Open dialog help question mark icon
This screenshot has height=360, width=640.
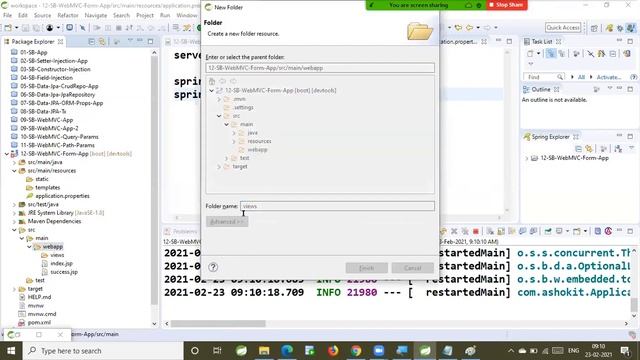coord(213,267)
